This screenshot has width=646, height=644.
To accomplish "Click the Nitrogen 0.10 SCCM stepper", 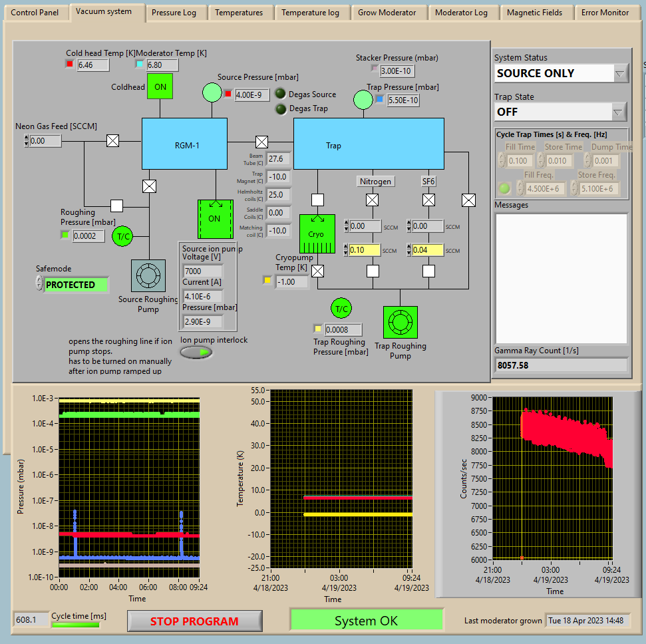I will 346,249.
